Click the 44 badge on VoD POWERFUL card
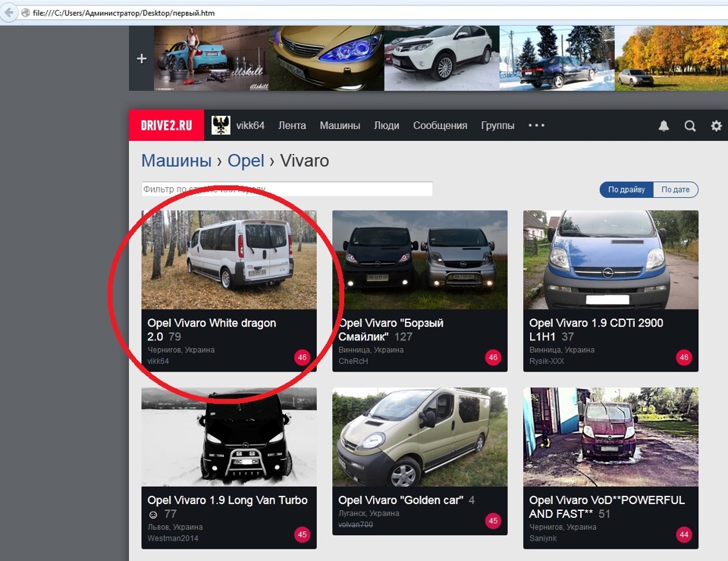The image size is (728, 561). tap(684, 534)
